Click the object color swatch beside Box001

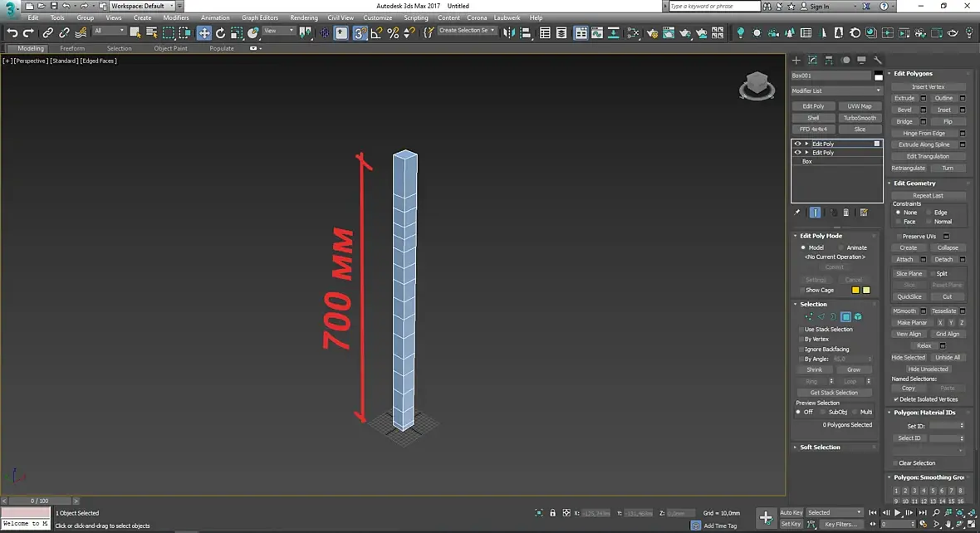tap(879, 76)
